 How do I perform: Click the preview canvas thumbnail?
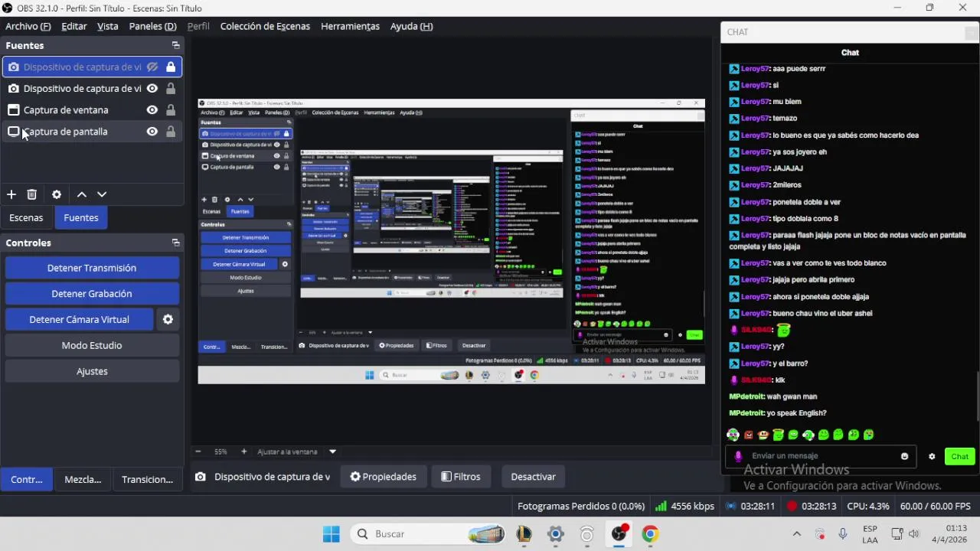[452, 242]
